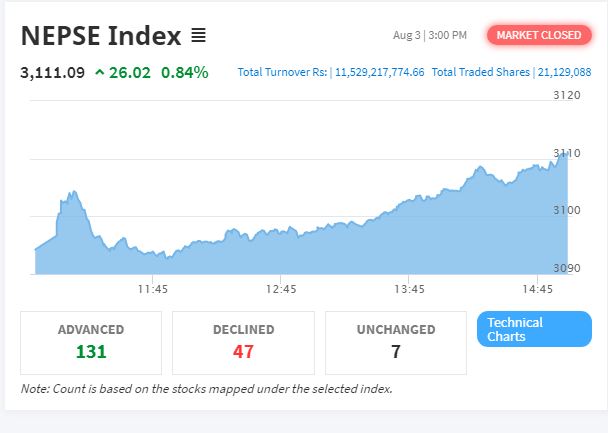Click the 14:45 time axis label

coord(537,289)
